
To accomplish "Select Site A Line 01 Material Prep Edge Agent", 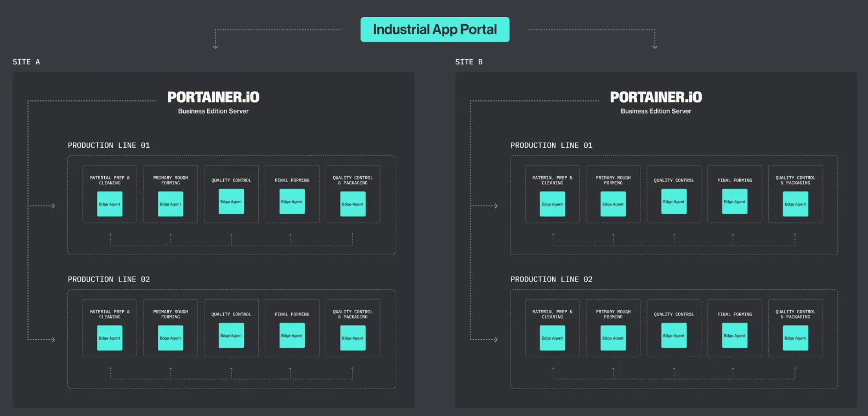I will coord(110,204).
